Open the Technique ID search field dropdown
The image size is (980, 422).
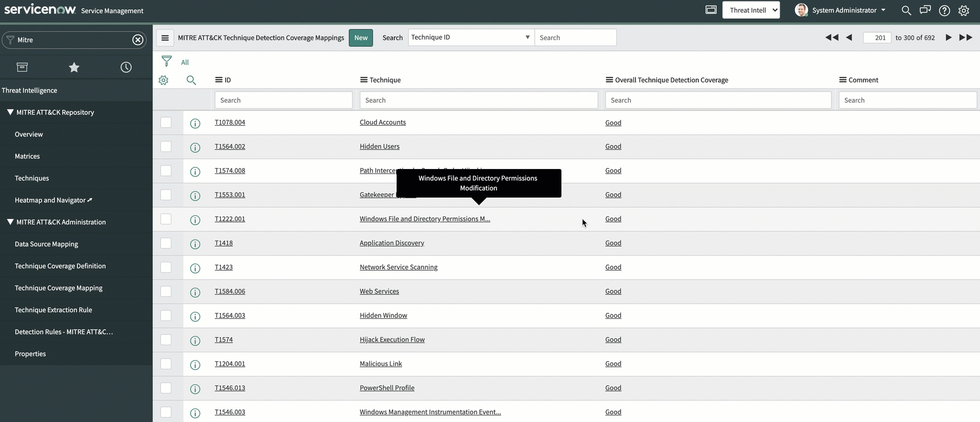click(x=471, y=37)
